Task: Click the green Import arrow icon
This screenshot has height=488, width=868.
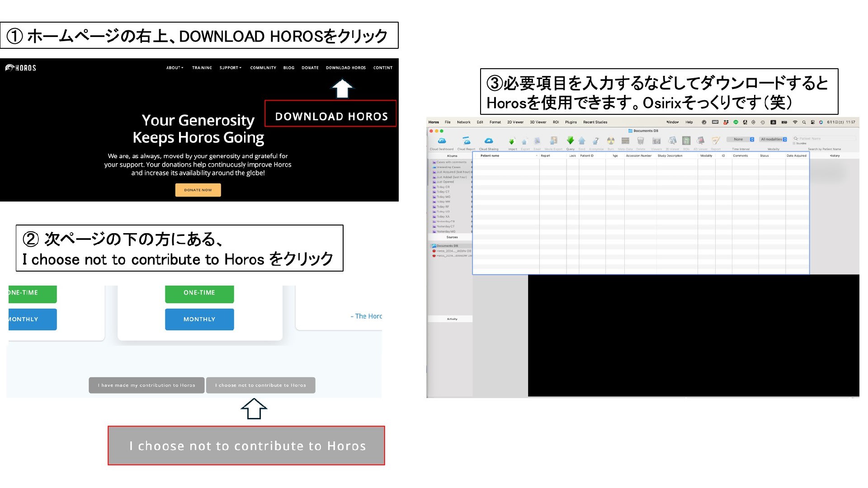Action: [x=512, y=141]
